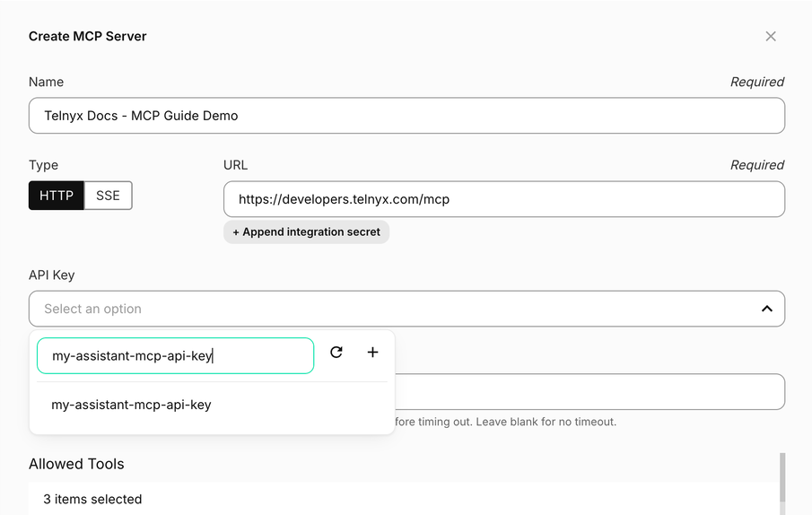This screenshot has height=515, width=812.
Task: Add a new API key with plus icon
Action: tap(372, 353)
